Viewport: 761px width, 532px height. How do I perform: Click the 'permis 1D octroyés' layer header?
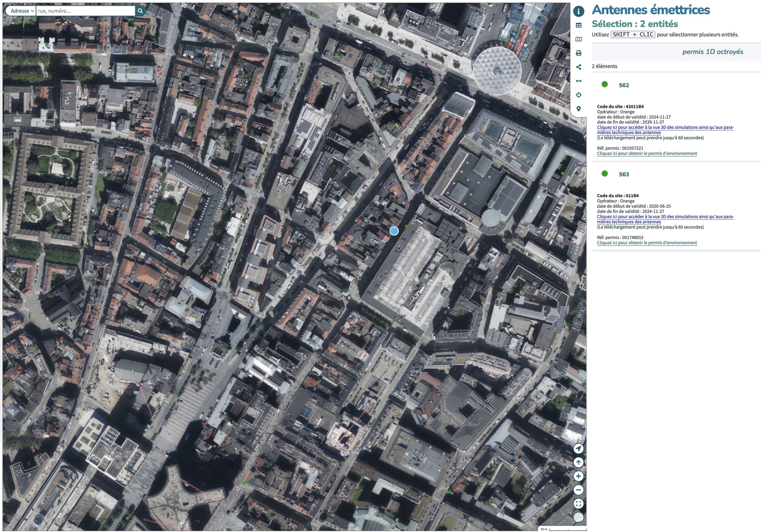(x=713, y=52)
